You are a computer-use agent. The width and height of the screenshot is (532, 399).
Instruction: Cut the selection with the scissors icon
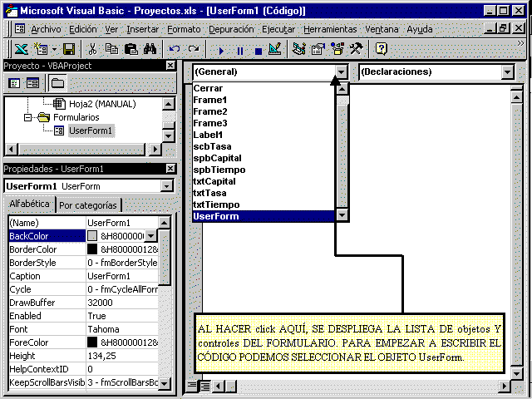click(92, 50)
